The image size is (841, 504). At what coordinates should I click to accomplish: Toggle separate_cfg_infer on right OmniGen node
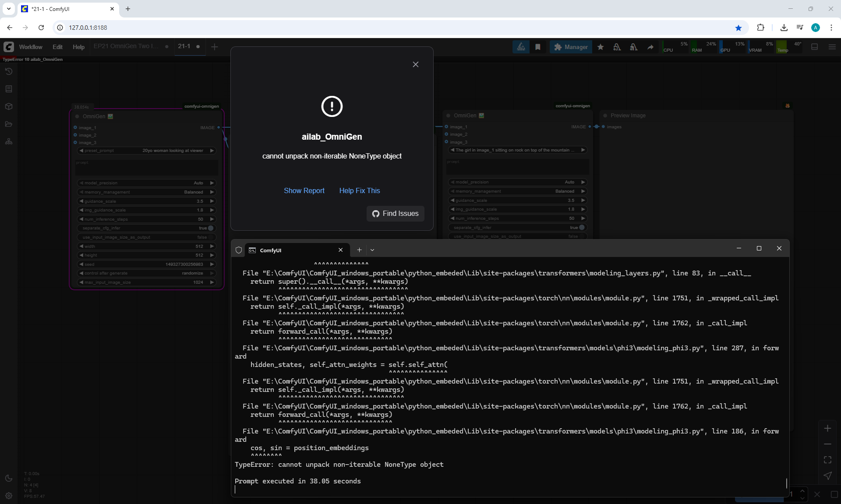[582, 227]
